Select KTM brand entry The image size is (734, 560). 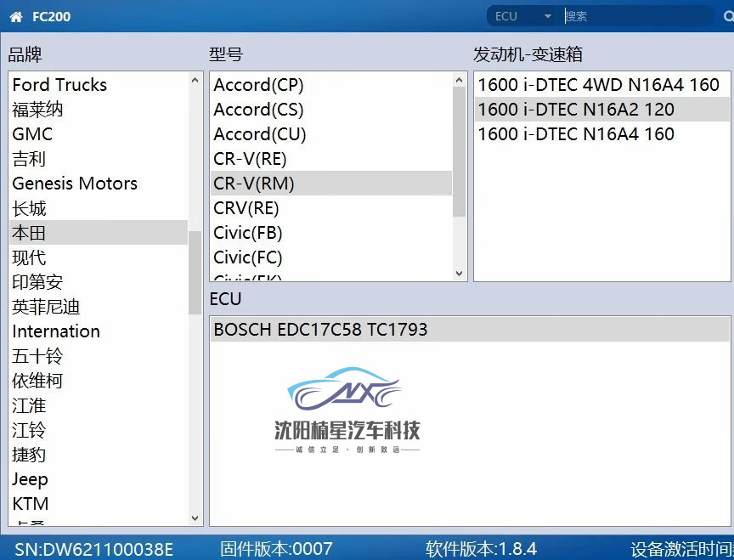(x=31, y=504)
